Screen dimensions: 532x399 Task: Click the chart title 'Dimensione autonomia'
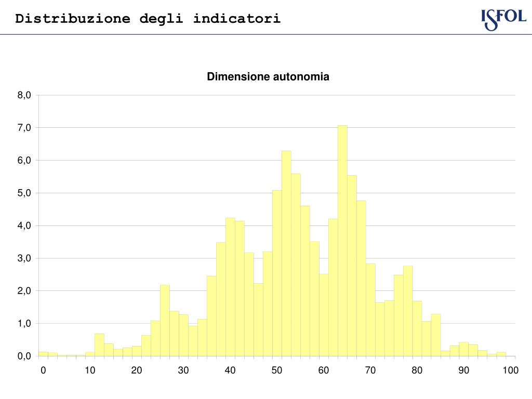click(x=268, y=77)
